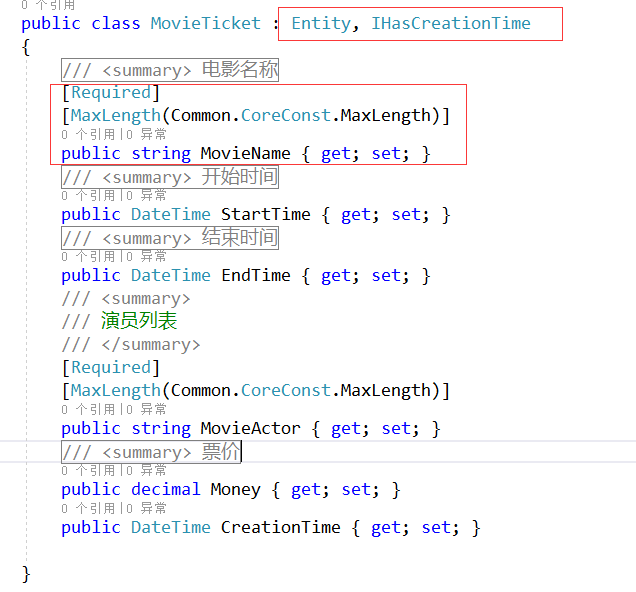Image resolution: width=636 pixels, height=592 pixels.
Task: Click the closing </summary> comment tag
Action: (x=151, y=345)
